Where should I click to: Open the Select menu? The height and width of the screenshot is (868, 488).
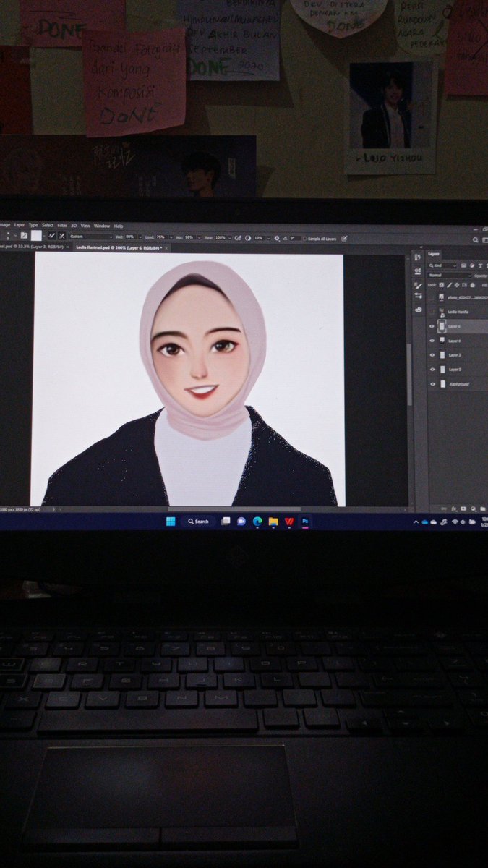pyautogui.click(x=48, y=225)
